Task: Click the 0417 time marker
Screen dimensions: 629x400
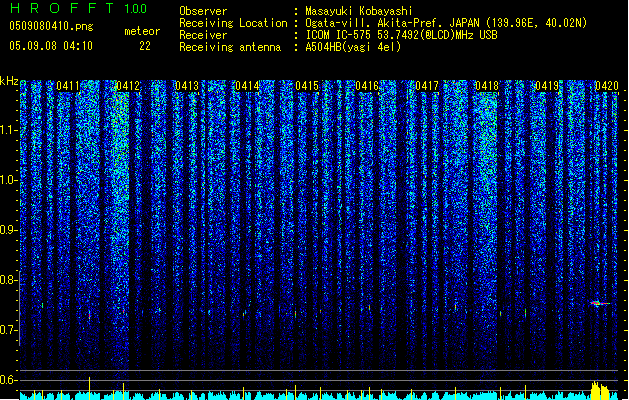Action: coord(427,86)
